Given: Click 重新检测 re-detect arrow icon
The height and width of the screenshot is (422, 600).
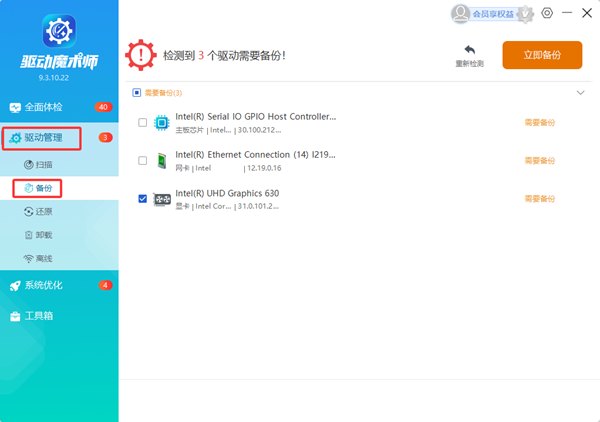Looking at the screenshot, I should (x=470, y=50).
